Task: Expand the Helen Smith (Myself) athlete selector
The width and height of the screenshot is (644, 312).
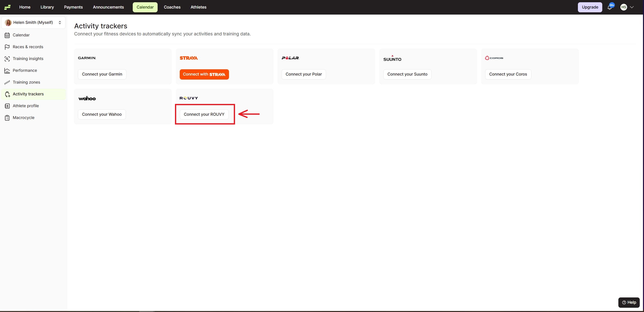Action: coord(33,23)
